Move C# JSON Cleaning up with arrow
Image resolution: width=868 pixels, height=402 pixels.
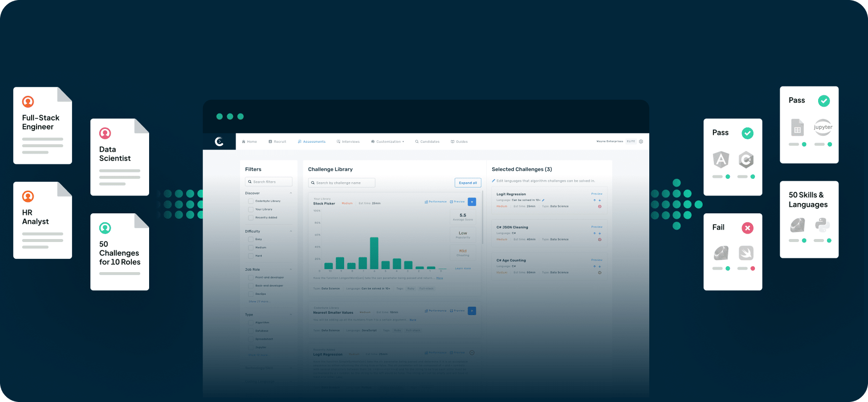(594, 233)
